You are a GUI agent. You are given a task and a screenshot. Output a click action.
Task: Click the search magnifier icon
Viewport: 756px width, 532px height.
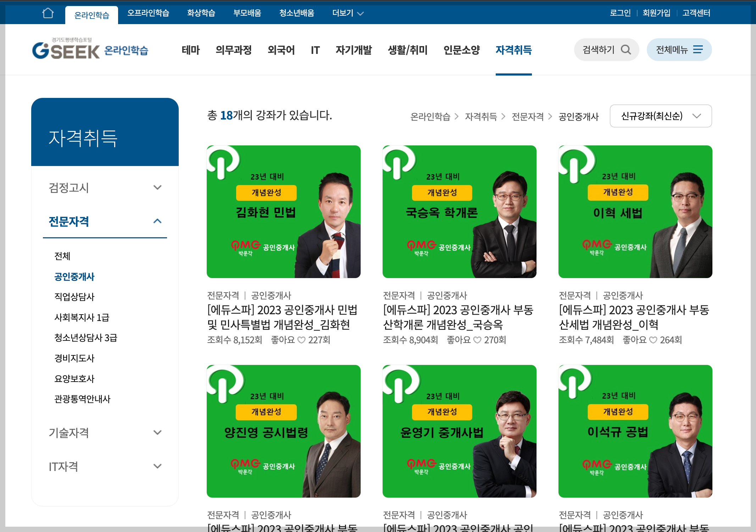626,50
